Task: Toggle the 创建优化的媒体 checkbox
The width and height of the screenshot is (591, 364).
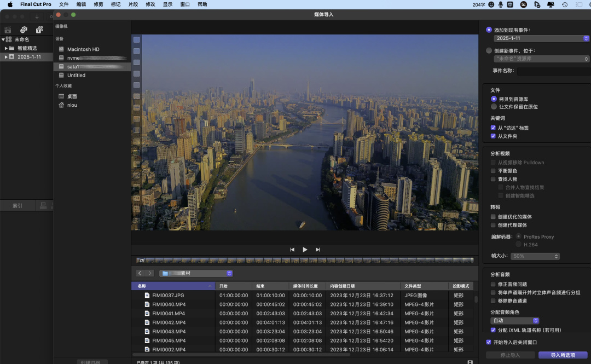Action: [494, 217]
